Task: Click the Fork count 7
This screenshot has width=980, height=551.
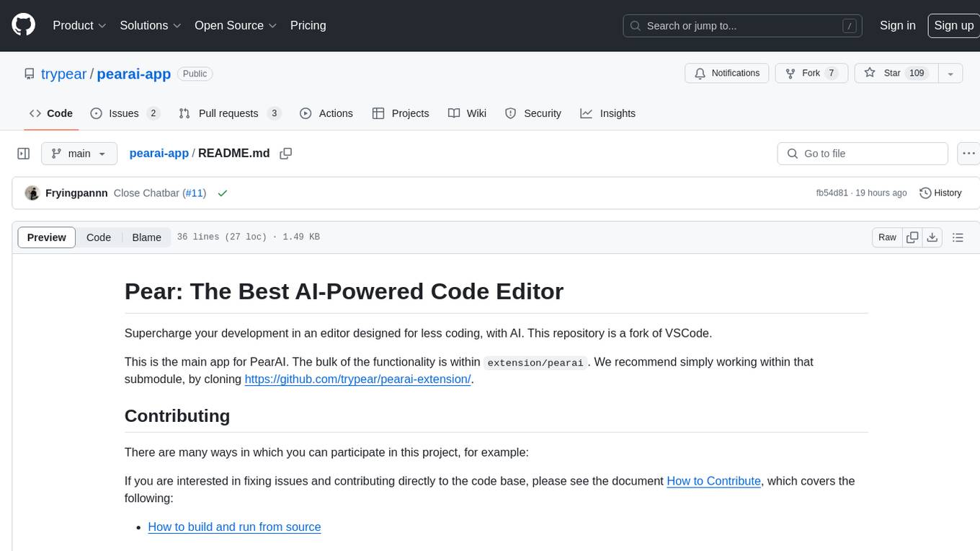Action: coord(831,74)
